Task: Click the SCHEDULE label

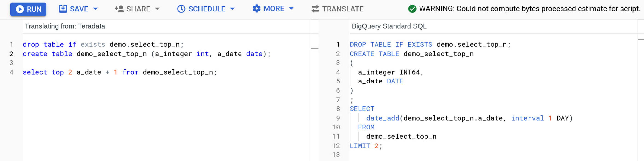Action: click(x=207, y=9)
